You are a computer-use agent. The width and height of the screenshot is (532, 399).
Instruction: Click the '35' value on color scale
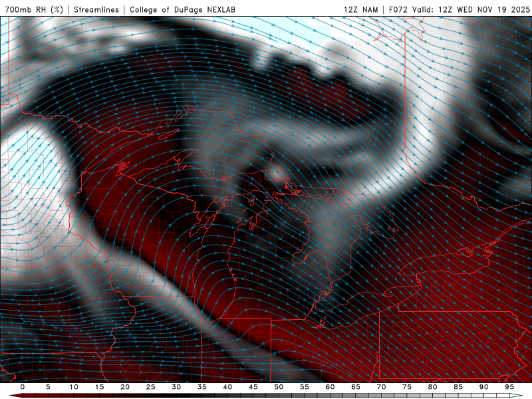202,387
